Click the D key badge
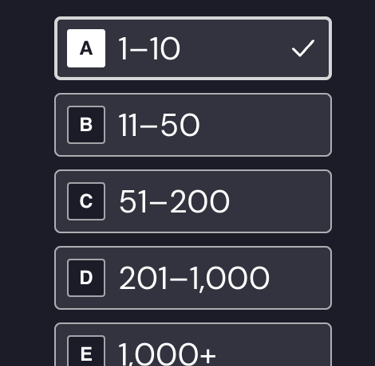This screenshot has width=375, height=366. pos(86,278)
